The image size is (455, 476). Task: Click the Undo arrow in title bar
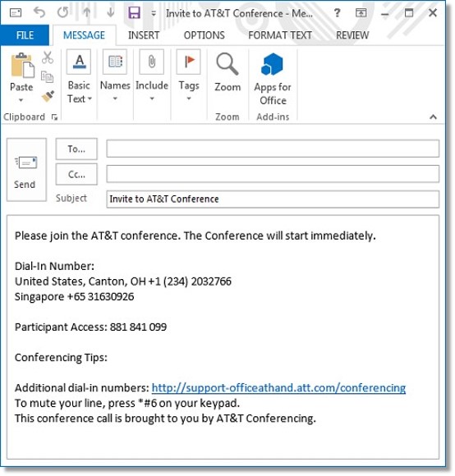click(x=39, y=13)
